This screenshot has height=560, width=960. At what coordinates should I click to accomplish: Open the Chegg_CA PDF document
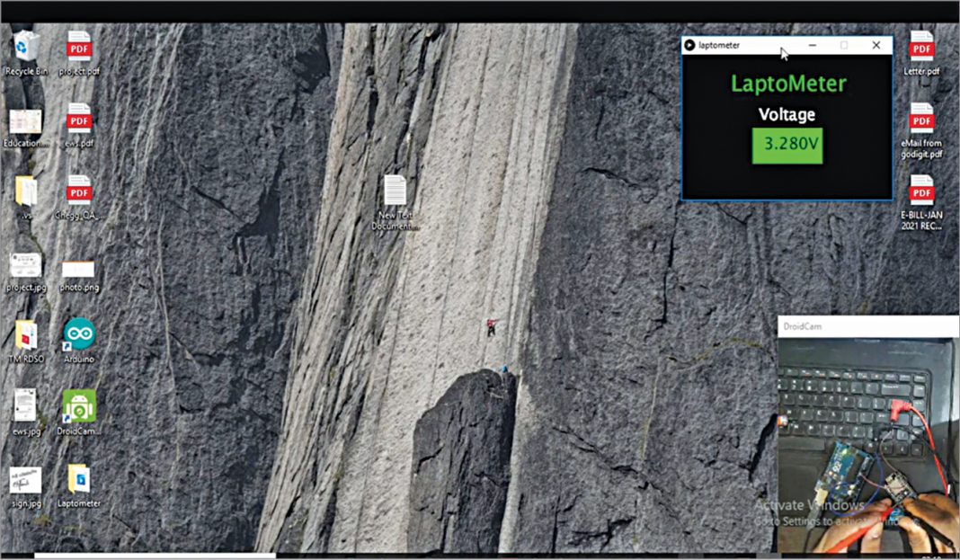tap(78, 191)
